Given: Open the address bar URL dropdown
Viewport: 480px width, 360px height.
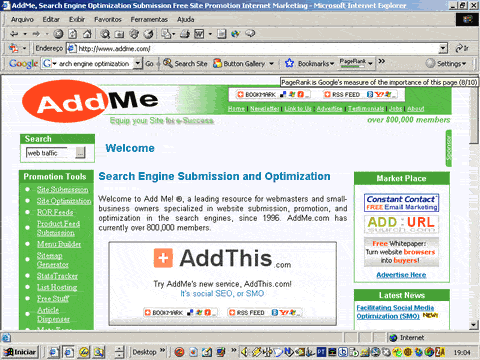Looking at the screenshot, I should coord(443,49).
